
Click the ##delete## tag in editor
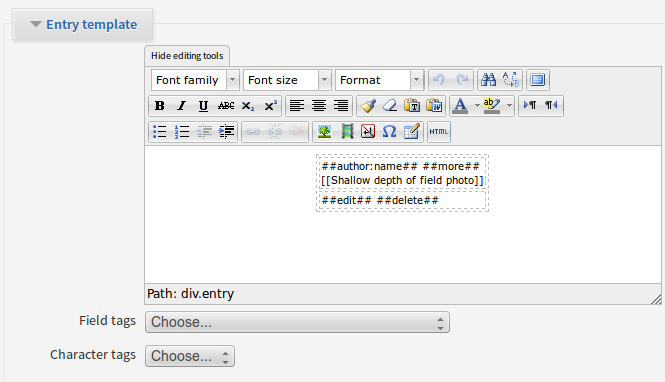(408, 200)
